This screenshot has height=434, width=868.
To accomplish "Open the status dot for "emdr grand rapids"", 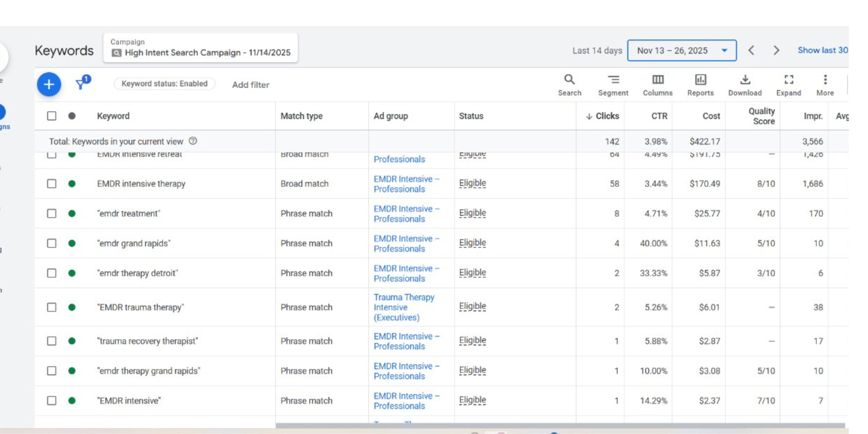I will 72,243.
